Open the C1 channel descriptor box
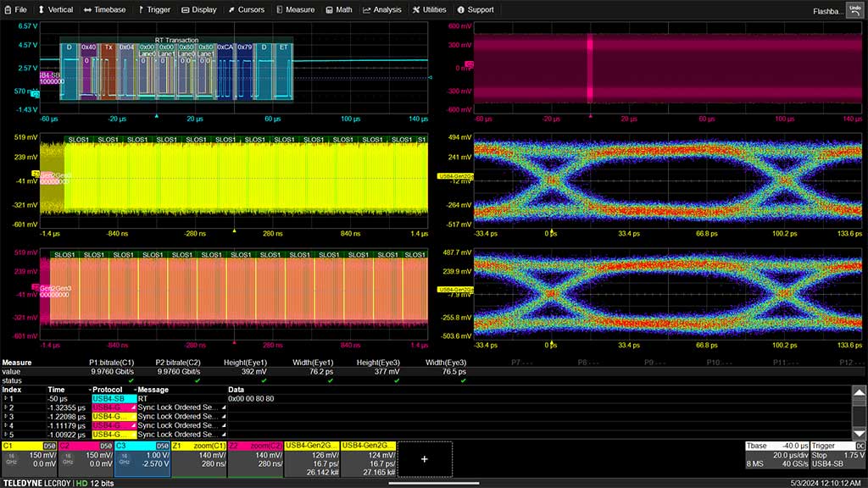 (x=29, y=458)
